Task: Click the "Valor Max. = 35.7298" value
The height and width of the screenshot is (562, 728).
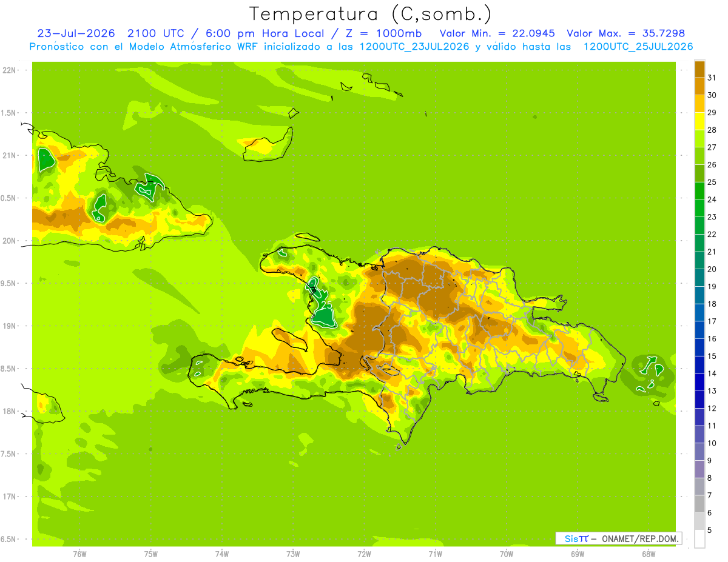Action: pos(625,33)
